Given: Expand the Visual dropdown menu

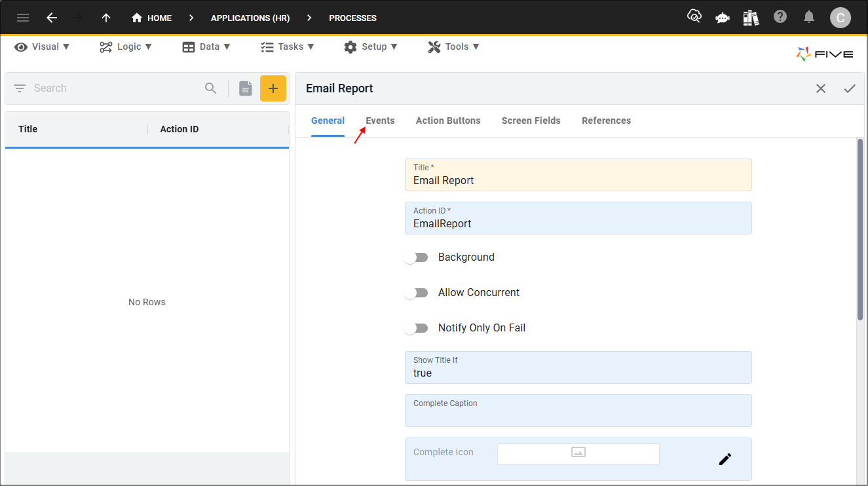Looking at the screenshot, I should (x=43, y=47).
